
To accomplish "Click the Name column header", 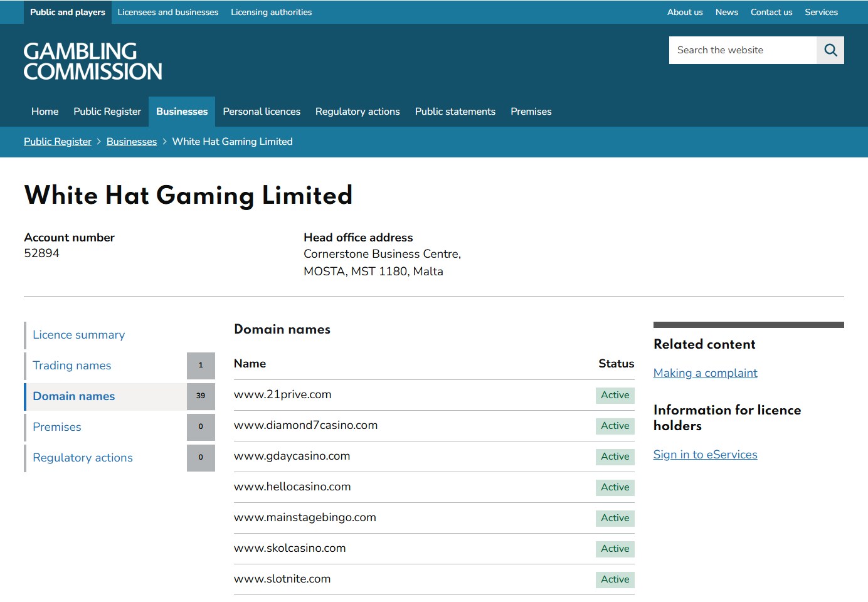I will (x=250, y=364).
